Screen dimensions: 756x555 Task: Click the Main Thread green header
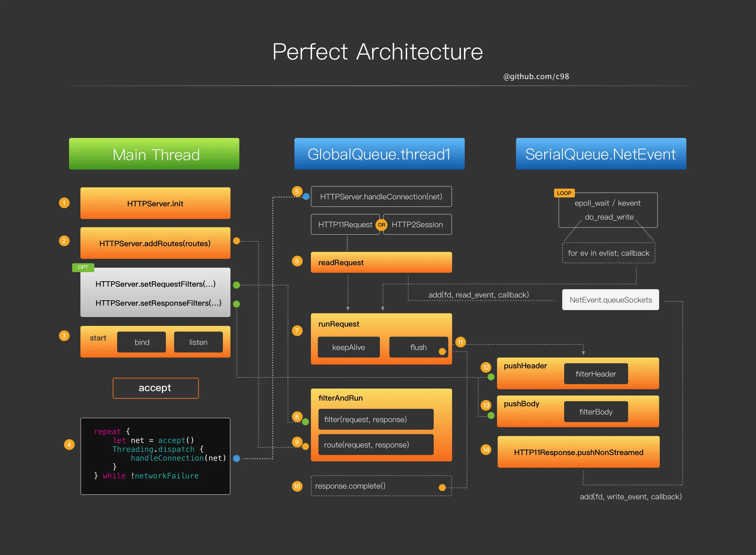tap(154, 154)
